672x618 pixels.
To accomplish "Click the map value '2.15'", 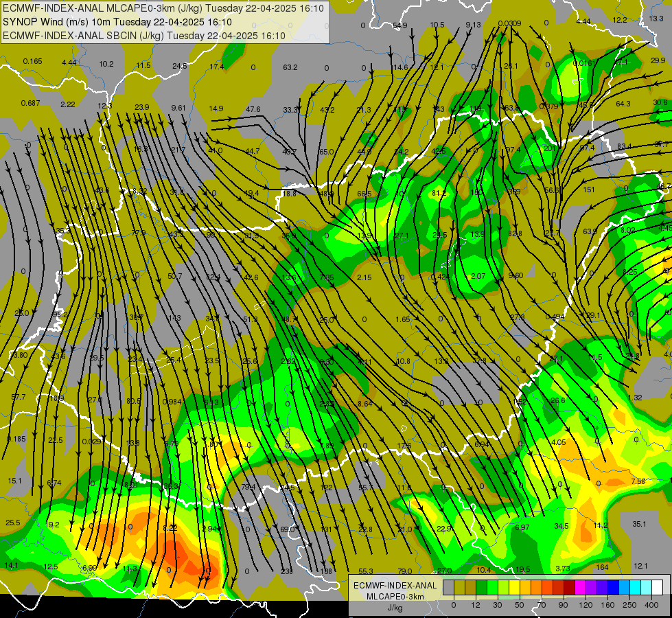I will coord(364,277).
